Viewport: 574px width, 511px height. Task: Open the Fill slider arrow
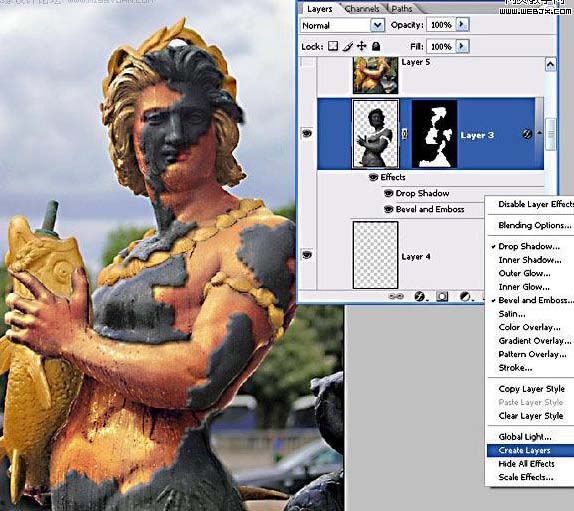coord(462,46)
